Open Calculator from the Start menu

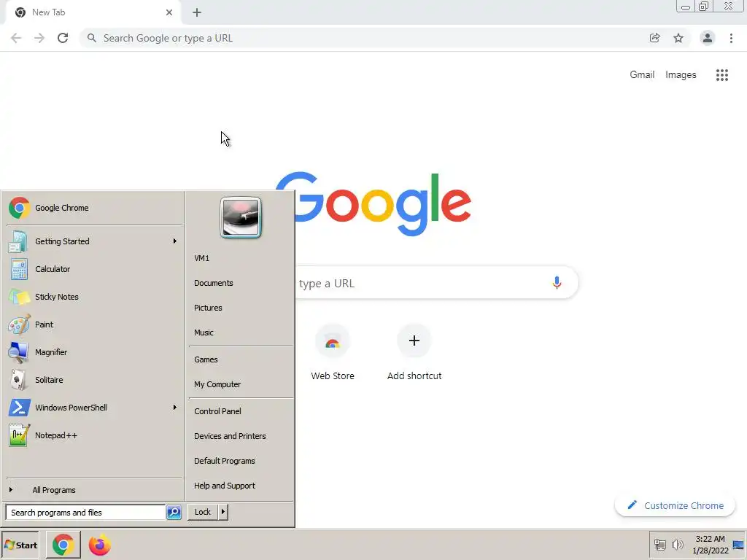(x=94, y=269)
